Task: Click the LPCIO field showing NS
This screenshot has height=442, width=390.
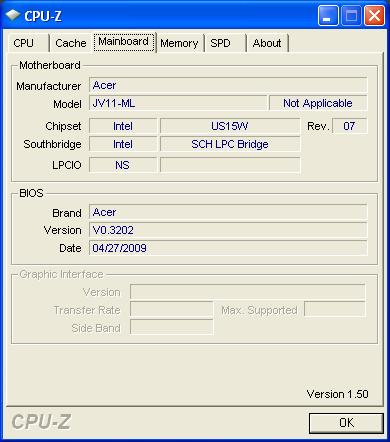Action: click(123, 165)
